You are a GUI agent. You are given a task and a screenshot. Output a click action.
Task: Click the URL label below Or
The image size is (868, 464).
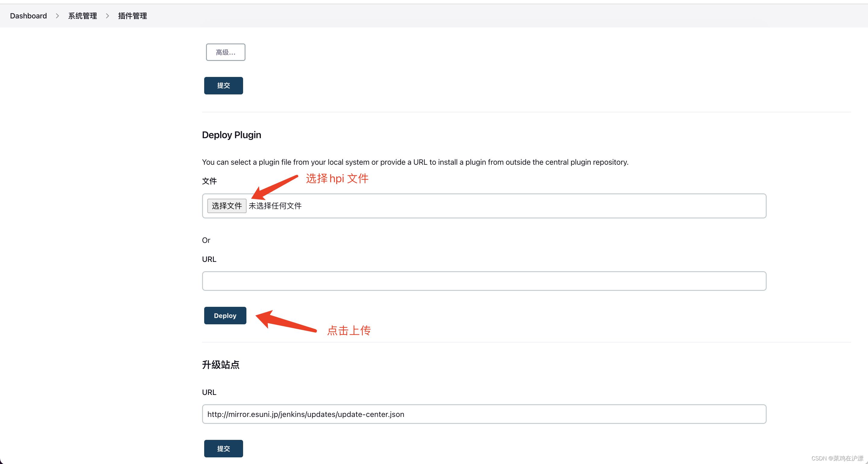coord(209,259)
